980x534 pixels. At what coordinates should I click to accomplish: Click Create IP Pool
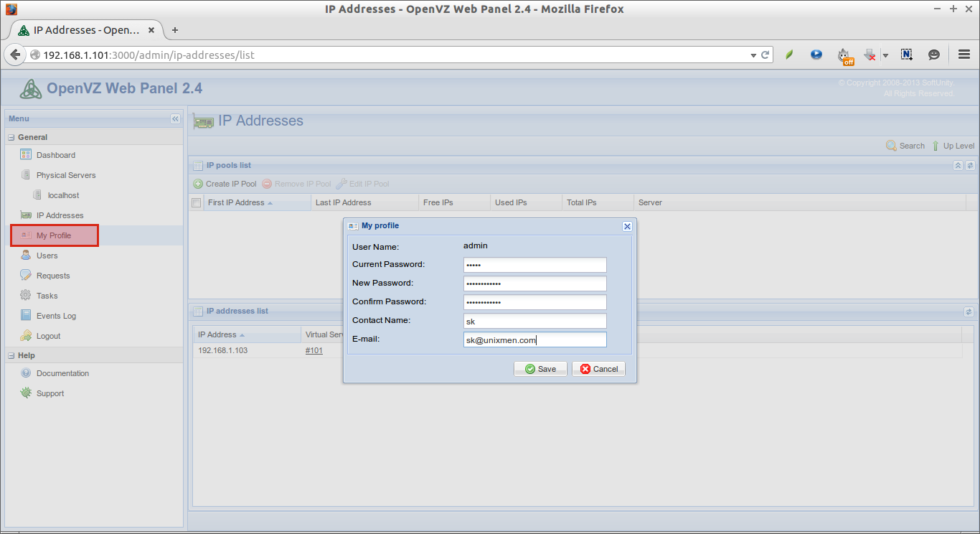click(225, 184)
